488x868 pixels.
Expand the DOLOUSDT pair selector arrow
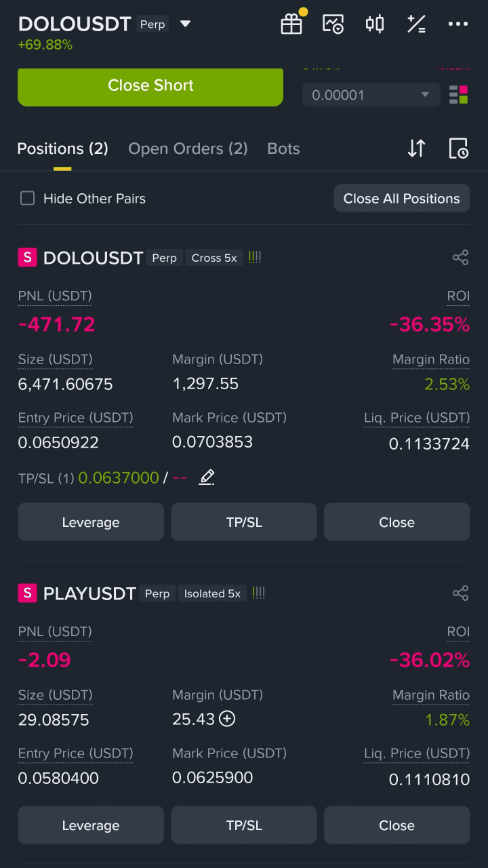pyautogui.click(x=185, y=24)
